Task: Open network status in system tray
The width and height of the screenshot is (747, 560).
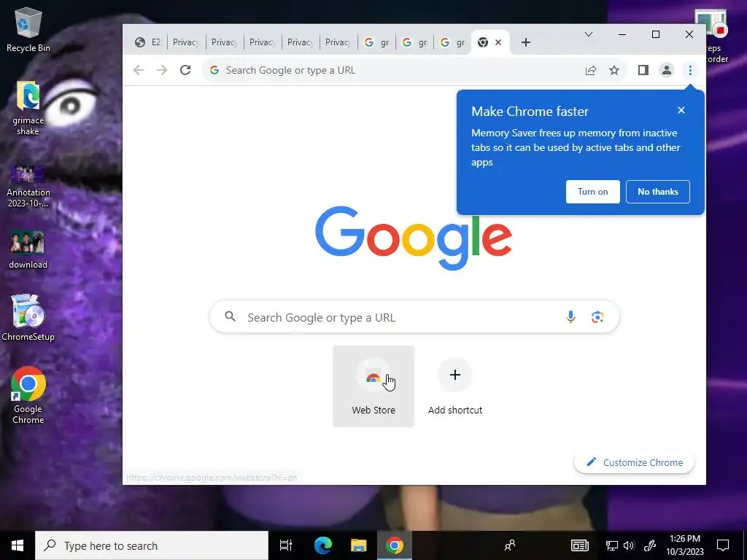Action: (x=612, y=545)
